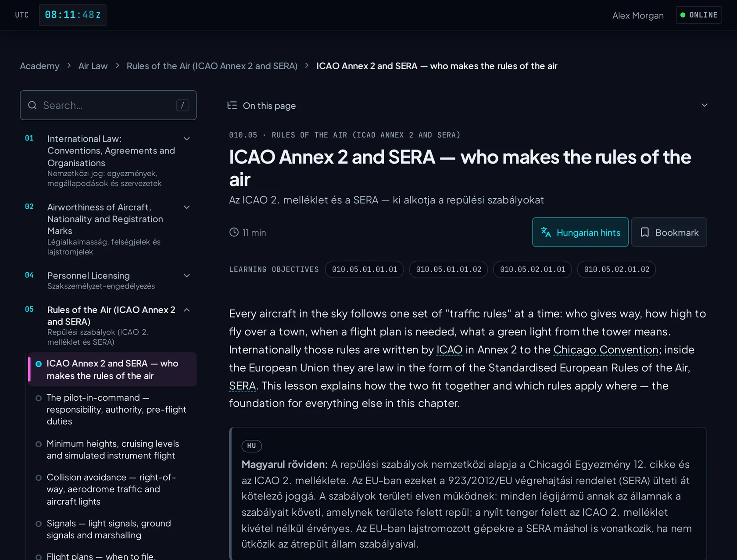Click the clock icon beside 11 min

[x=234, y=232]
